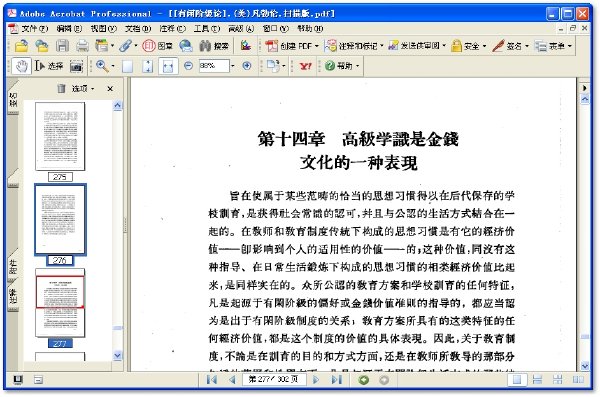This screenshot has height=397, width=600.
Task: Click the zoom in plus button
Action: click(247, 66)
